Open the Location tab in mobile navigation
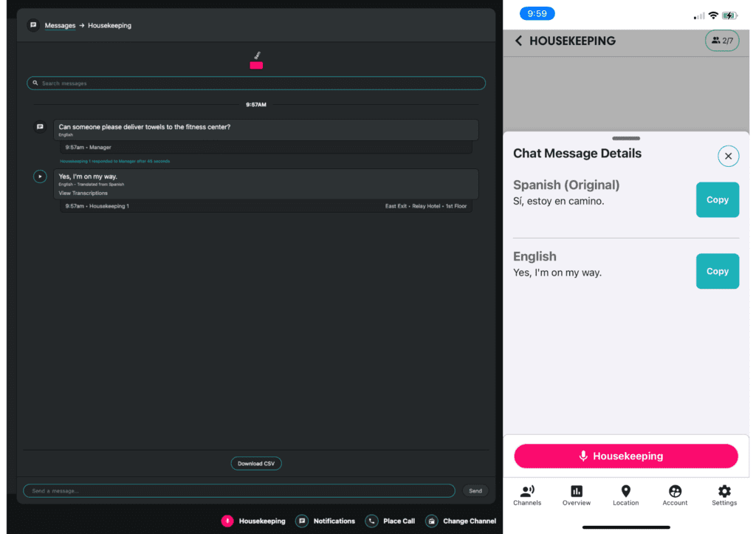This screenshot has width=756, height=534. point(625,495)
